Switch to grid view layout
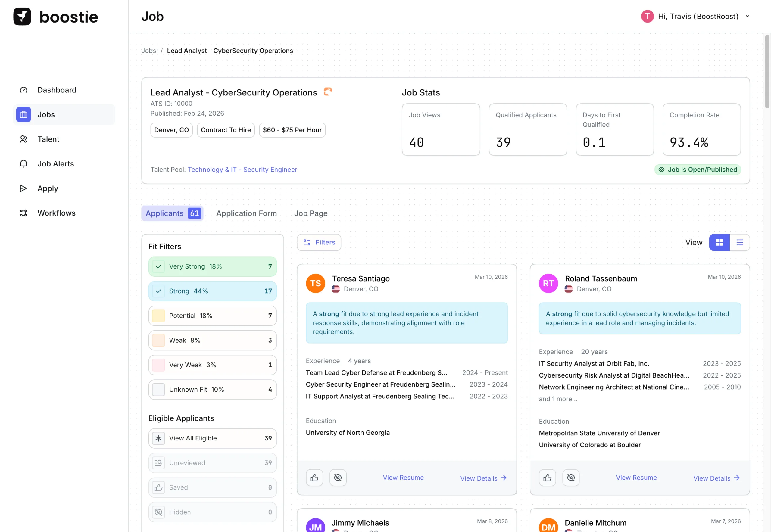 coord(719,242)
